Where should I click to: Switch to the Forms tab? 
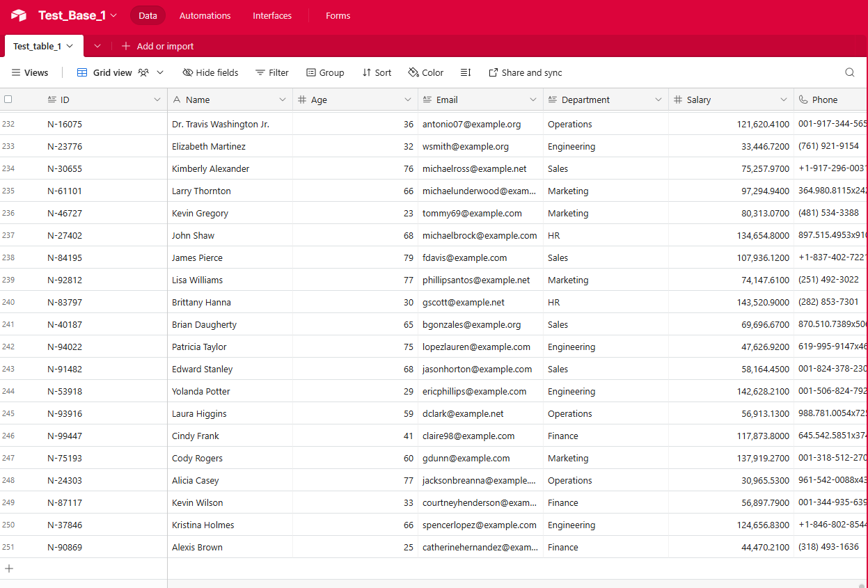click(x=338, y=15)
